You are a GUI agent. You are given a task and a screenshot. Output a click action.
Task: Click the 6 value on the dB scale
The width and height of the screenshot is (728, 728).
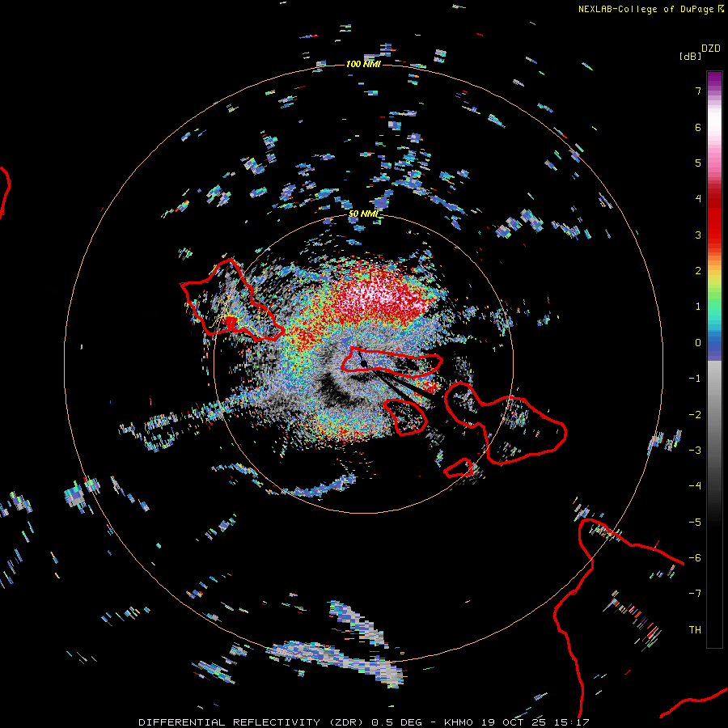tap(698, 127)
